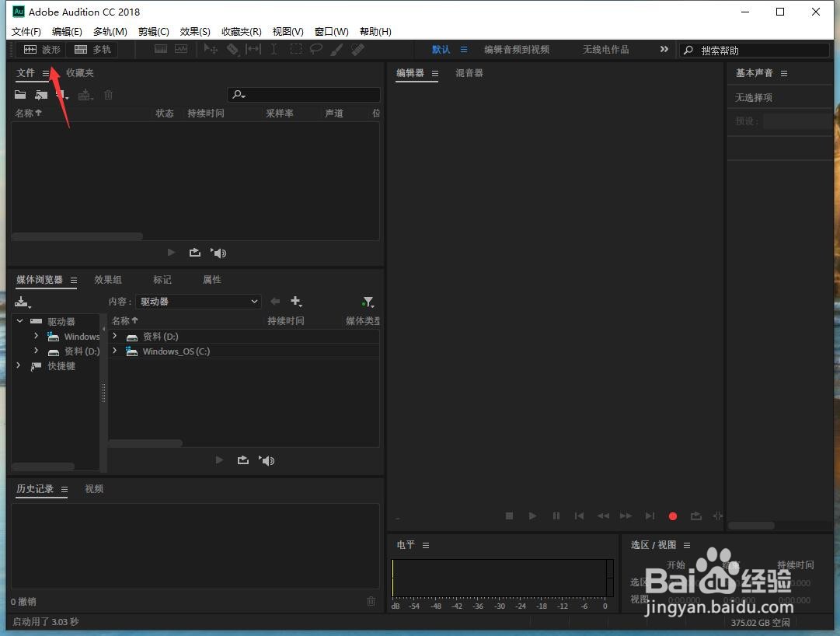Image resolution: width=840 pixels, height=636 pixels.
Task: Switch to 属性 tab
Action: coord(211,280)
